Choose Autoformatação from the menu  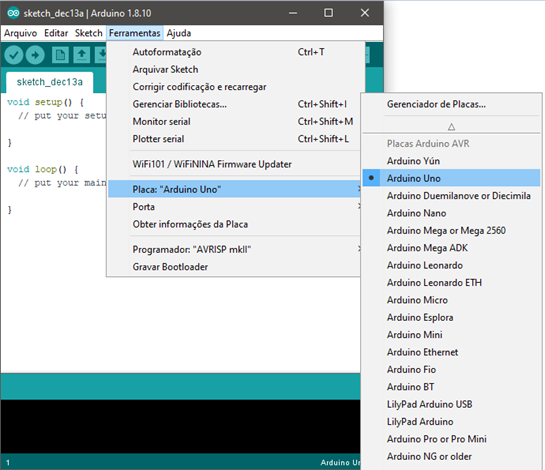234,52
